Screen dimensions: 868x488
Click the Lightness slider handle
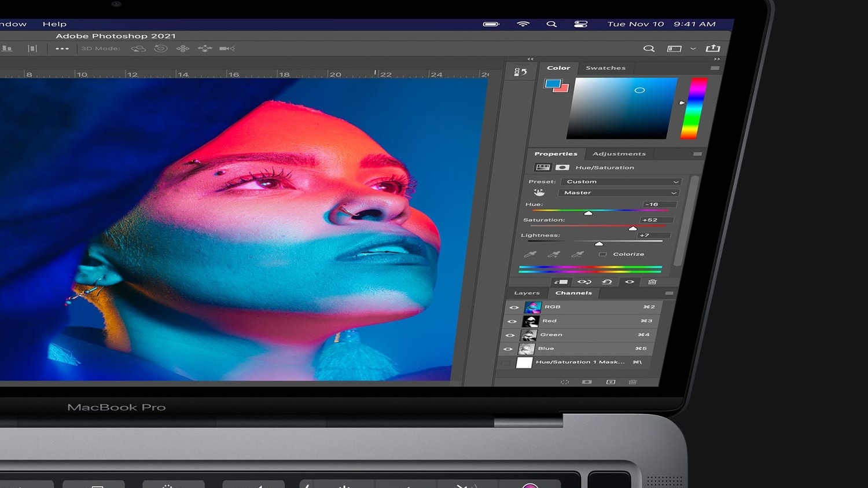tap(599, 244)
